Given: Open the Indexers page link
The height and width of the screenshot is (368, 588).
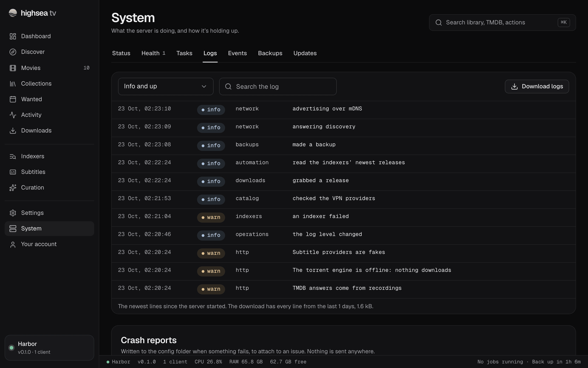Looking at the screenshot, I should click(49, 156).
